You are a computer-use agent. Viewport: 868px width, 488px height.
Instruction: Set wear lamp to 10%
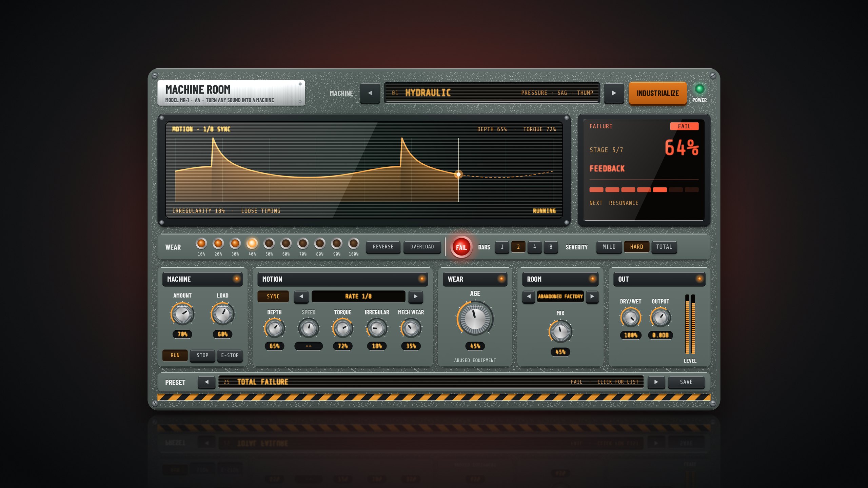tap(201, 243)
